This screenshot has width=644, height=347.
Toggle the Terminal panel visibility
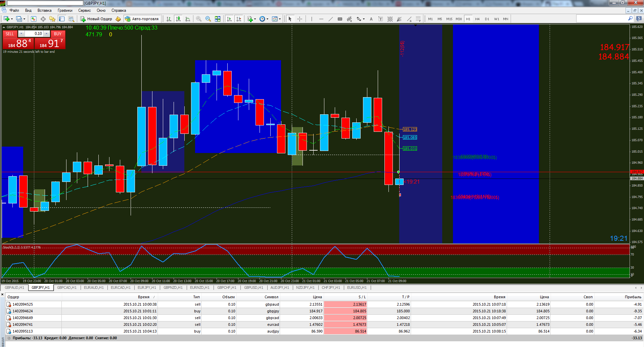(62, 19)
